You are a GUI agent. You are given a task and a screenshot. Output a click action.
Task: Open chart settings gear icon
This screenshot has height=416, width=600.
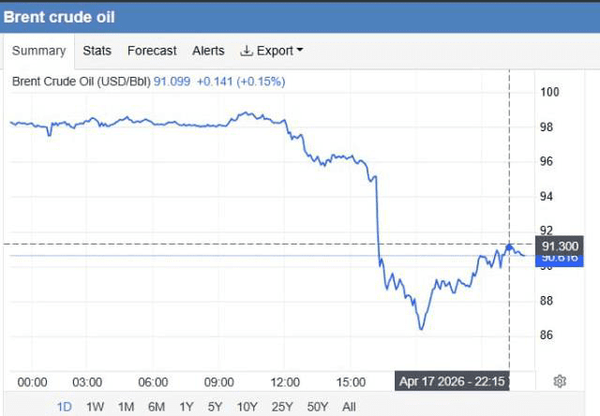tap(560, 381)
